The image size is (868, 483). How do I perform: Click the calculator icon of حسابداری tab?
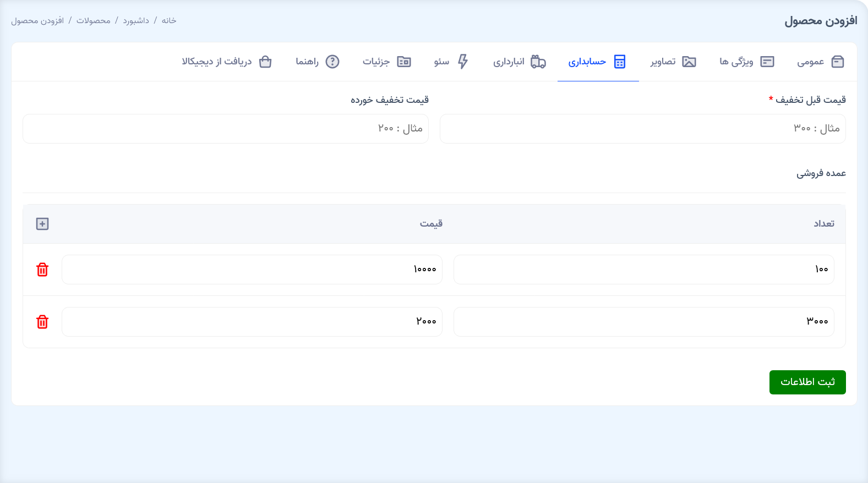pos(620,62)
